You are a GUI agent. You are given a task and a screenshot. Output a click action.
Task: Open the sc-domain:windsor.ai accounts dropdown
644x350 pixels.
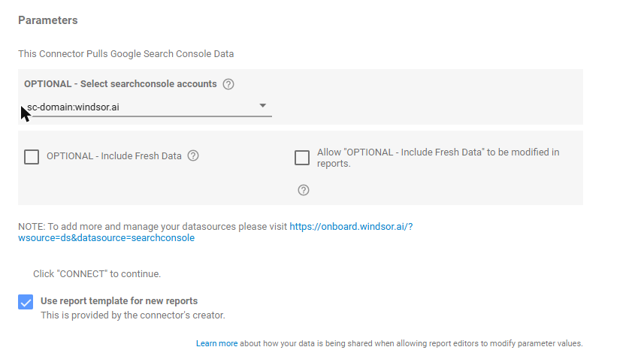point(148,107)
